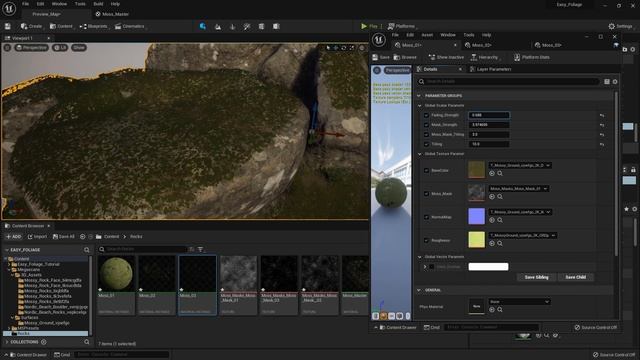Screen dimensions: 640x360
Task: Reset Fading_Strength to default arrow
Action: [x=602, y=116]
